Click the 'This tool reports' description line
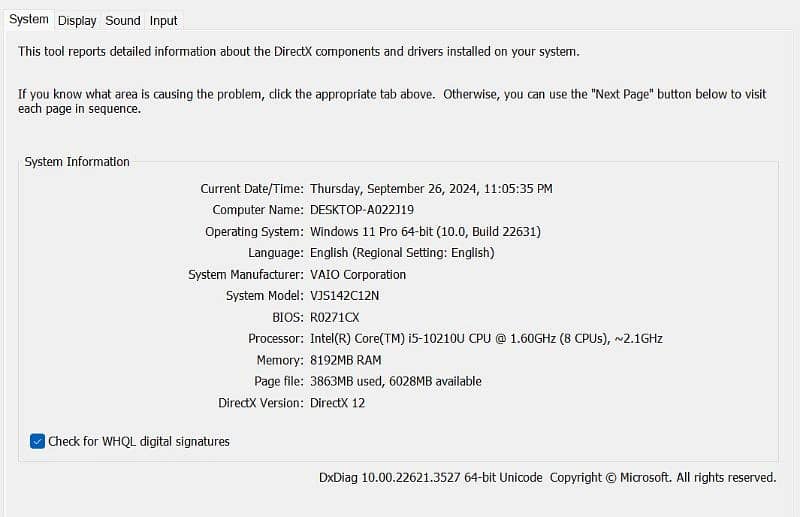800x517 pixels. 298,51
